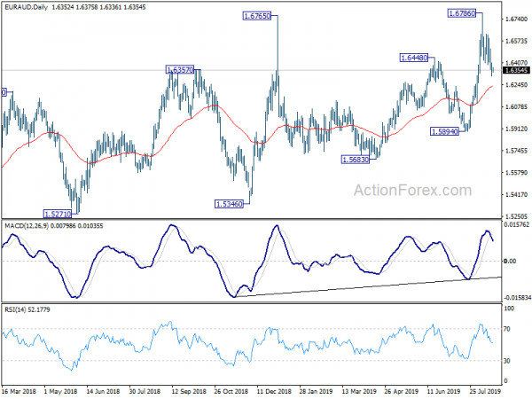Click the 16 Mar 2018 date label

click(19, 391)
